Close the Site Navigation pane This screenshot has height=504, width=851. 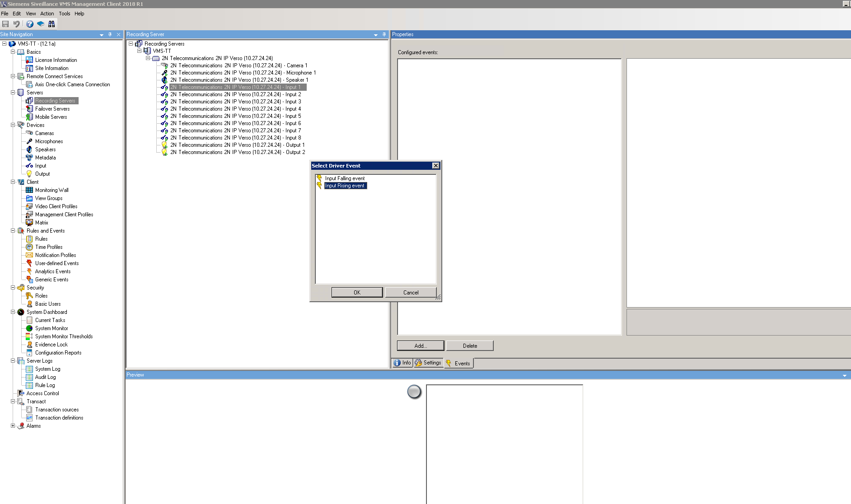tap(119, 34)
